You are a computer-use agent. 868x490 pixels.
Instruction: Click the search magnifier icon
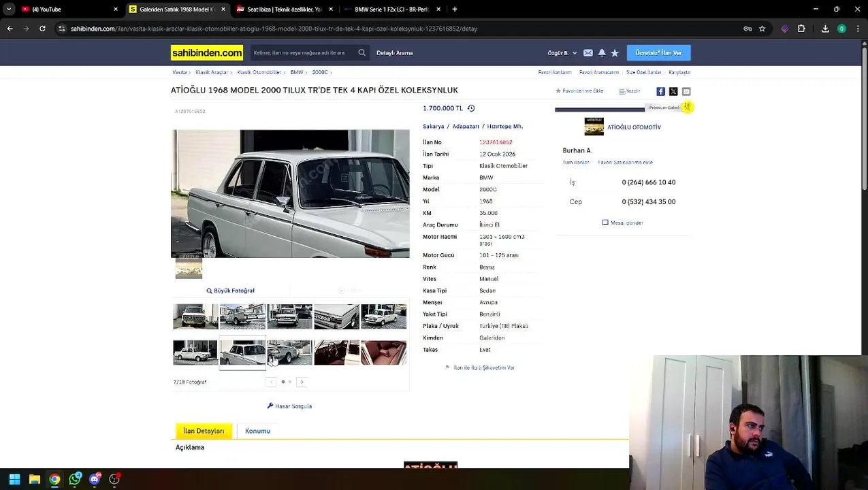point(362,52)
